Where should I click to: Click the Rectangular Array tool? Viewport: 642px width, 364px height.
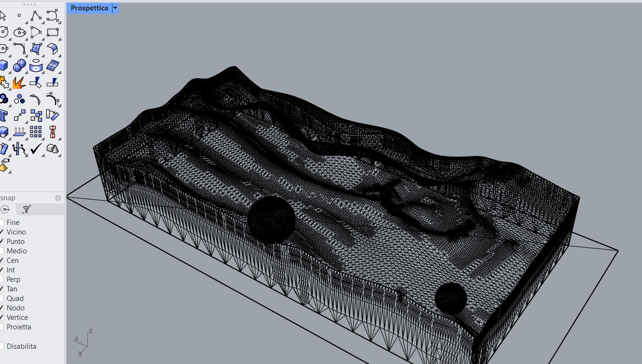pos(36,132)
